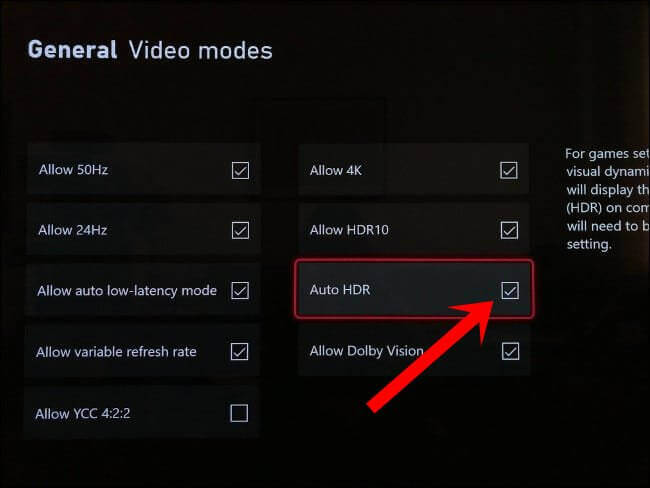Uncheck the Allow 50Hz checkbox
The width and height of the screenshot is (650, 488).
pyautogui.click(x=240, y=170)
